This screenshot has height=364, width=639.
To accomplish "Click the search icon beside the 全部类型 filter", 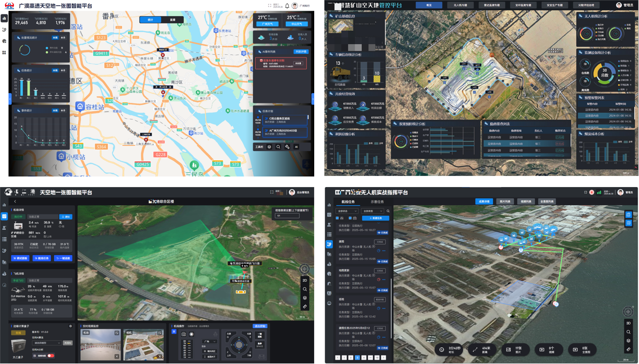I will pyautogui.click(x=388, y=211).
